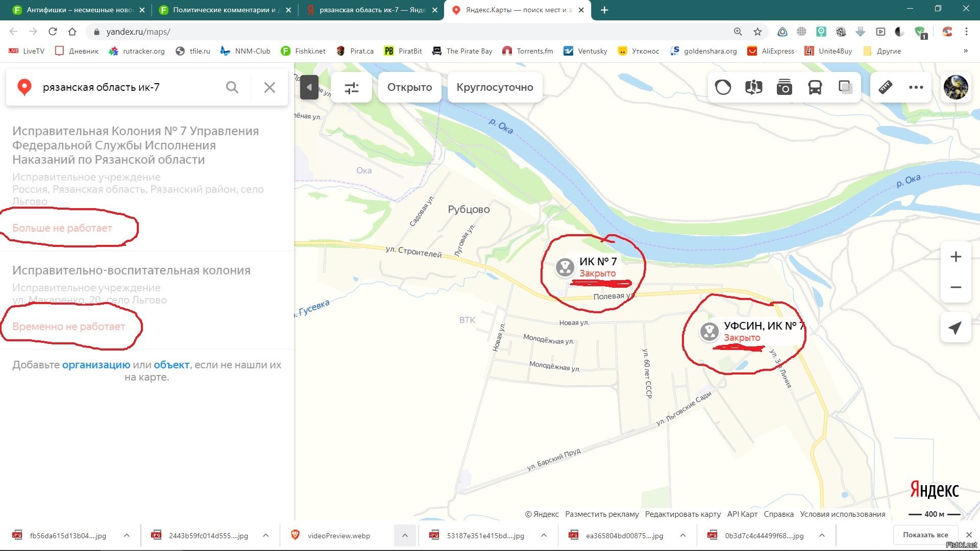Screen dimensions: 980x551
Task: Open the Fishki.net bookmark
Action: (303, 51)
